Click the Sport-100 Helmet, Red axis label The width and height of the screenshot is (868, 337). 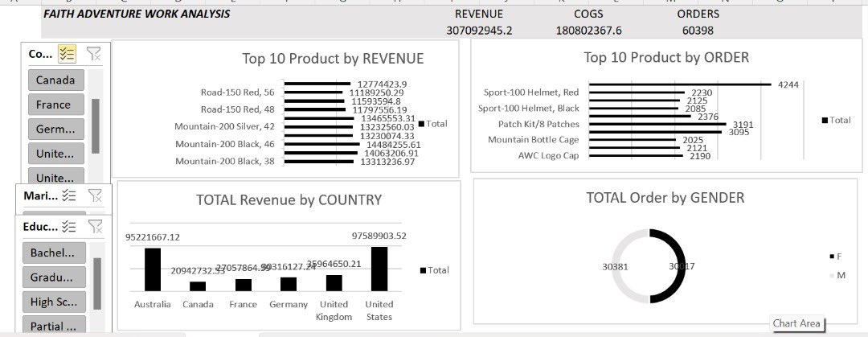pyautogui.click(x=531, y=92)
